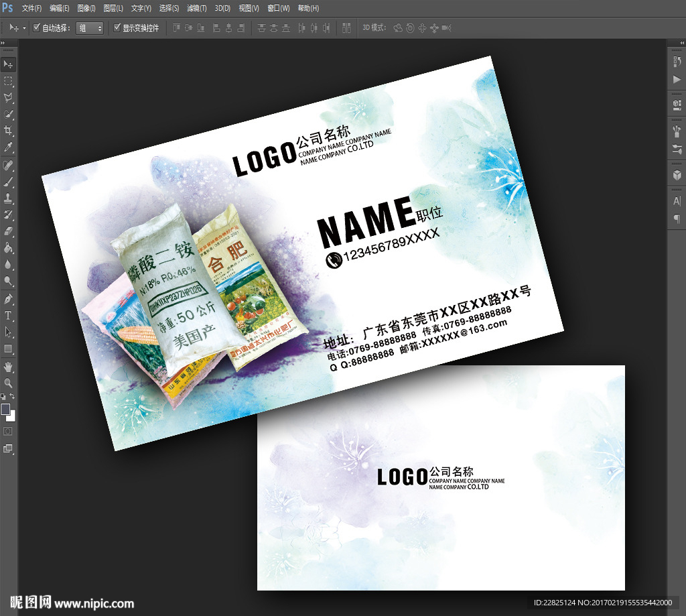The width and height of the screenshot is (686, 616).
Task: Open the 视图(V) menu
Action: 249,8
